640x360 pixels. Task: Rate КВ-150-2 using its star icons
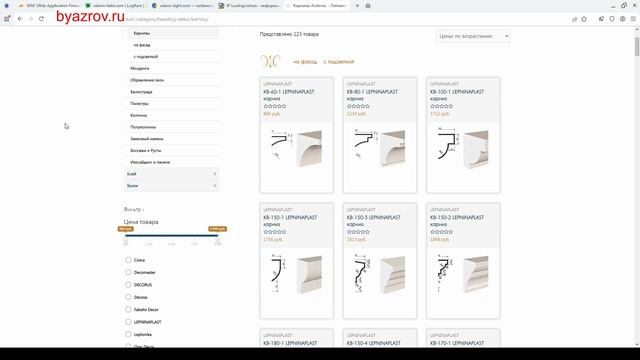click(x=441, y=232)
